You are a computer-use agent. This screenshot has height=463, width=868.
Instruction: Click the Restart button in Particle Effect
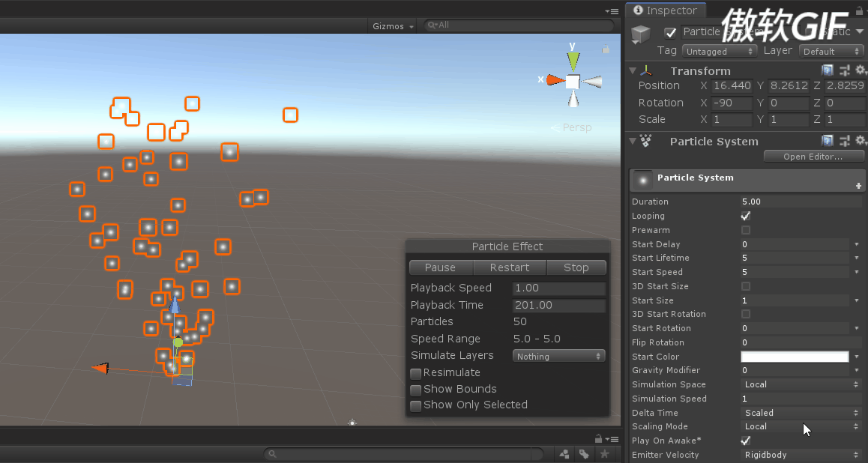point(510,267)
